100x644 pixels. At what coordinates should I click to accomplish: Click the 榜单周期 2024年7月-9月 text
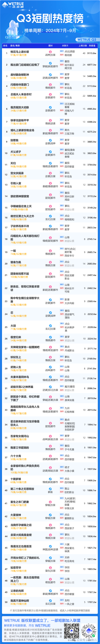[x=50, y=31]
